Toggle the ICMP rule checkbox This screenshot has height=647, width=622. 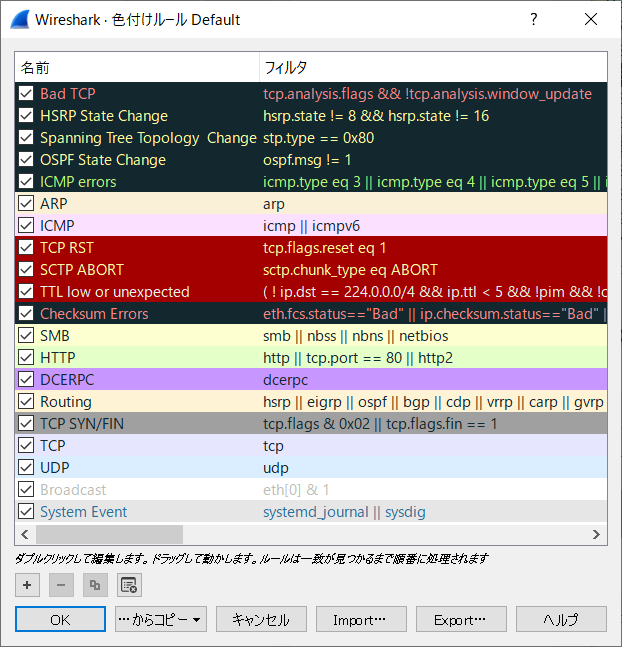[26, 225]
